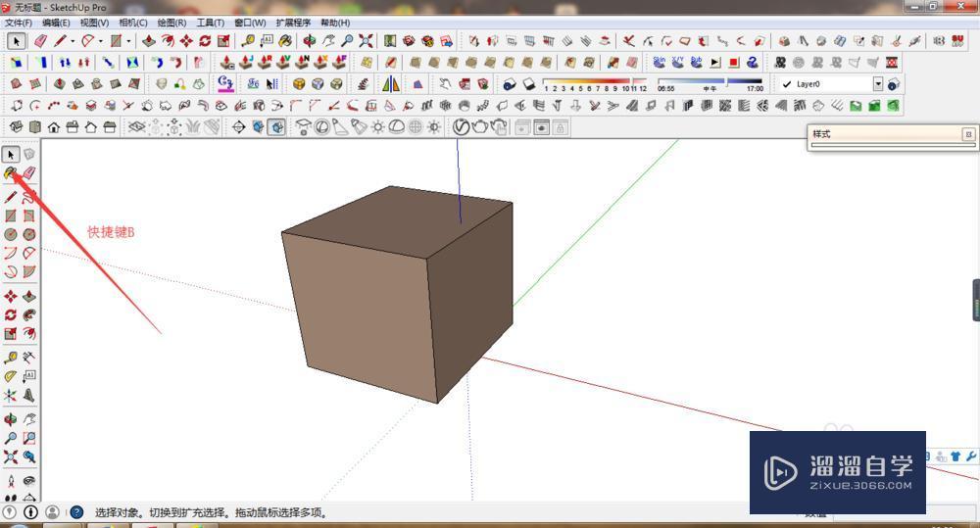Expand the arc tool dropdown arrow
The height and width of the screenshot is (528, 980).
tap(100, 41)
